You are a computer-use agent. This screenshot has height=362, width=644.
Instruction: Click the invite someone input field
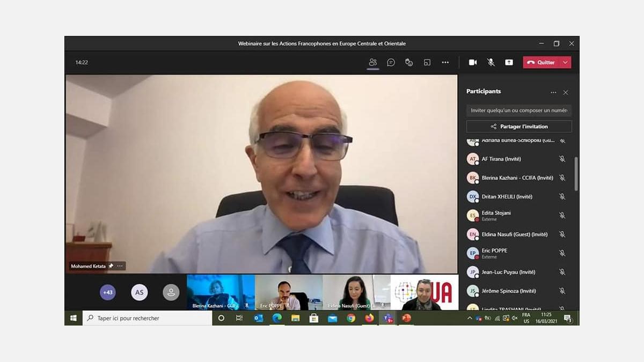click(x=519, y=110)
